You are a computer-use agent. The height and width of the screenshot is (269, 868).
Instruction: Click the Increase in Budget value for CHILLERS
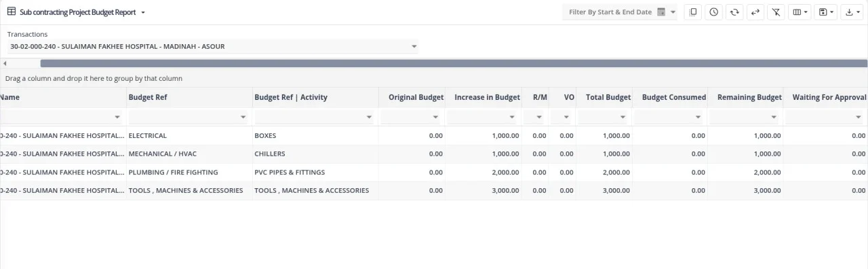[x=505, y=154]
